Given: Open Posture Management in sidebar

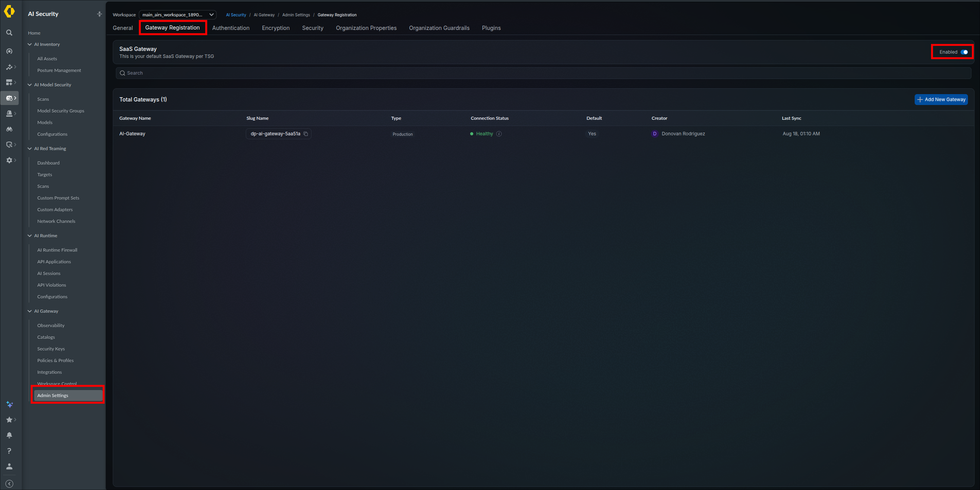Looking at the screenshot, I should [x=59, y=71].
